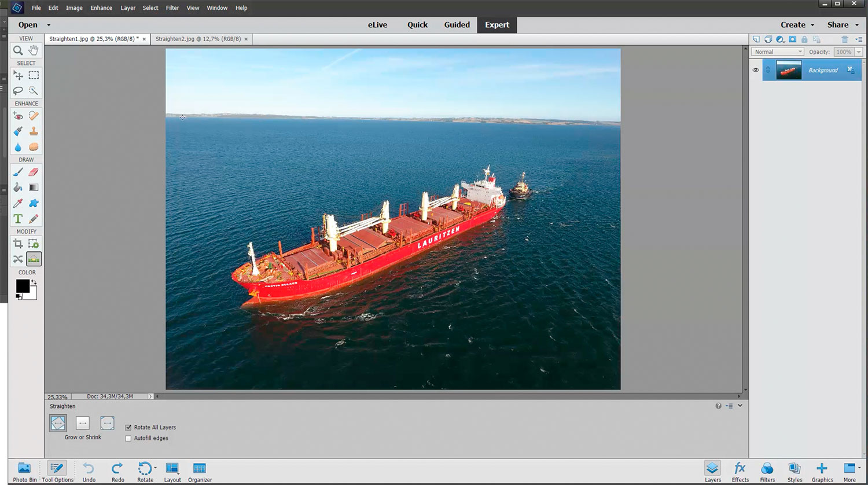Image resolution: width=868 pixels, height=485 pixels.
Task: Switch to Guided mode
Action: point(457,25)
